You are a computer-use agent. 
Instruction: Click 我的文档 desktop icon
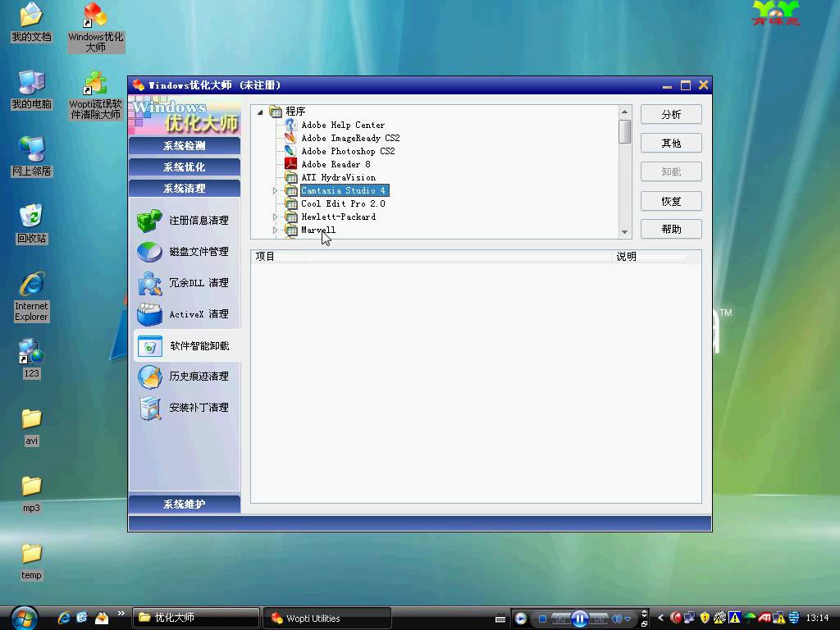pyautogui.click(x=32, y=22)
